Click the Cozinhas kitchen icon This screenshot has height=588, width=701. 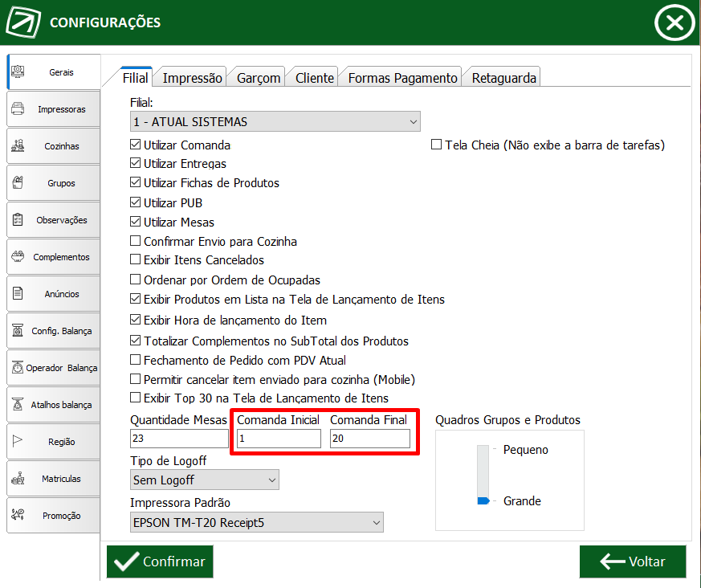point(18,145)
